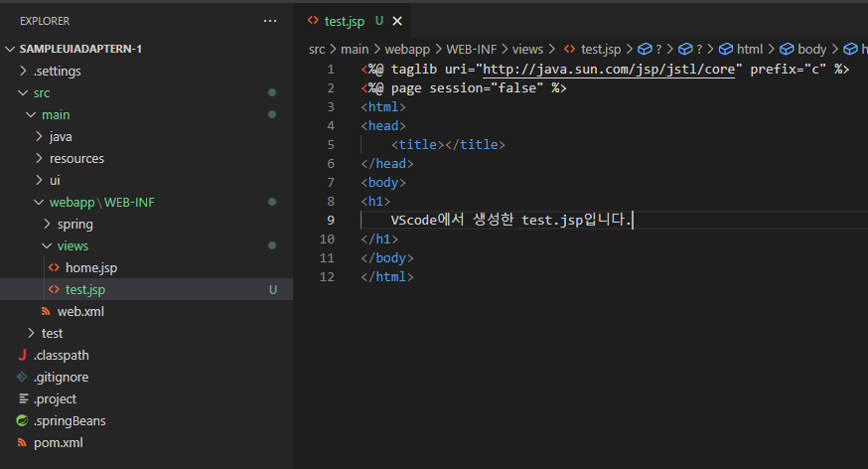Open home.jsp in the explorer

pyautogui.click(x=146, y=267)
